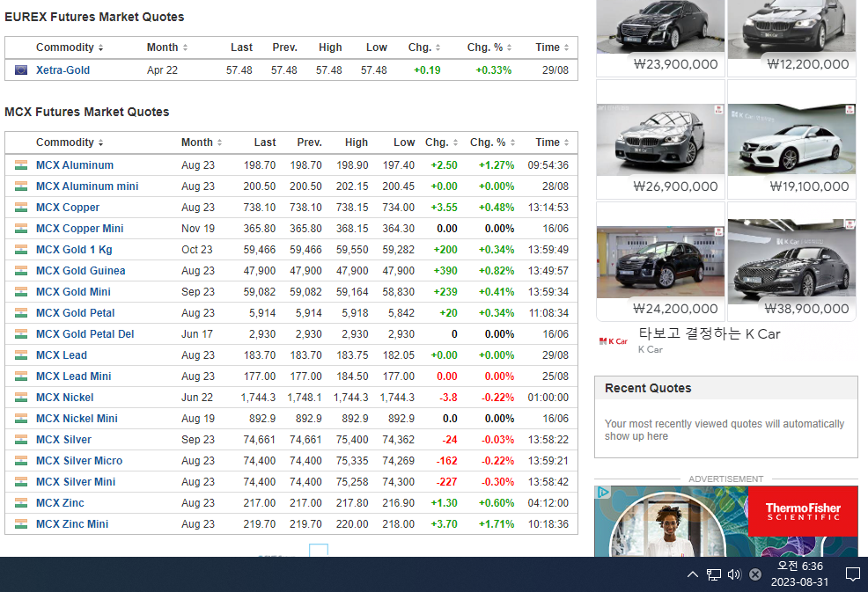Click the India flag icon beside MCX Silver
The image size is (868, 592).
pyautogui.click(x=21, y=439)
